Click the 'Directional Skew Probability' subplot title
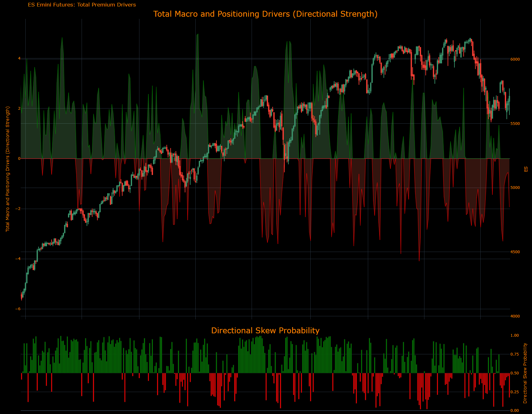 pos(265,331)
